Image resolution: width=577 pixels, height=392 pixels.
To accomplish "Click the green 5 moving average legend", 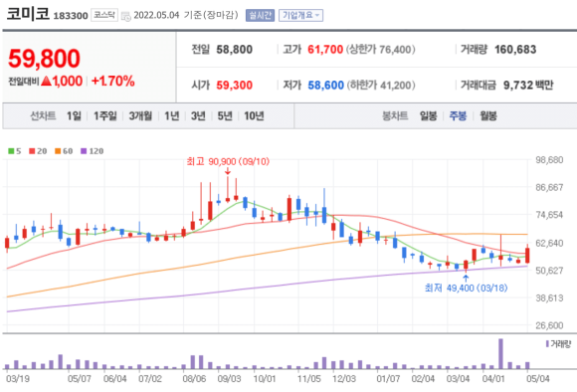I will 15,151.
